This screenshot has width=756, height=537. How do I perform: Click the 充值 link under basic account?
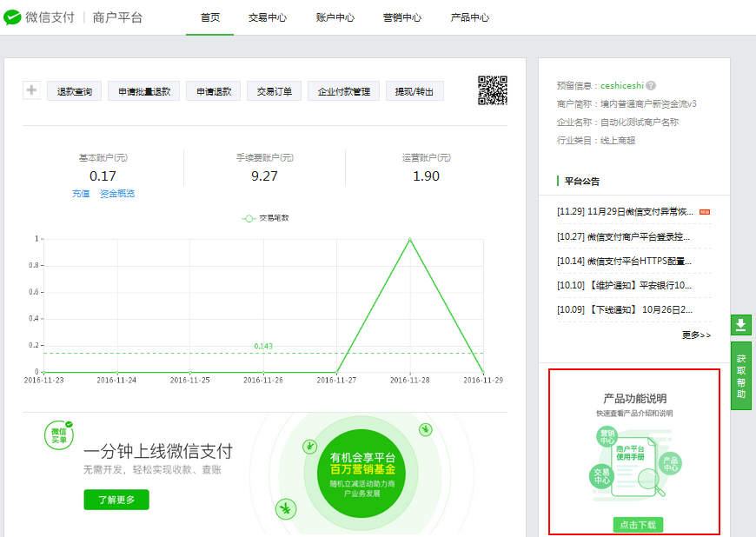[81, 194]
